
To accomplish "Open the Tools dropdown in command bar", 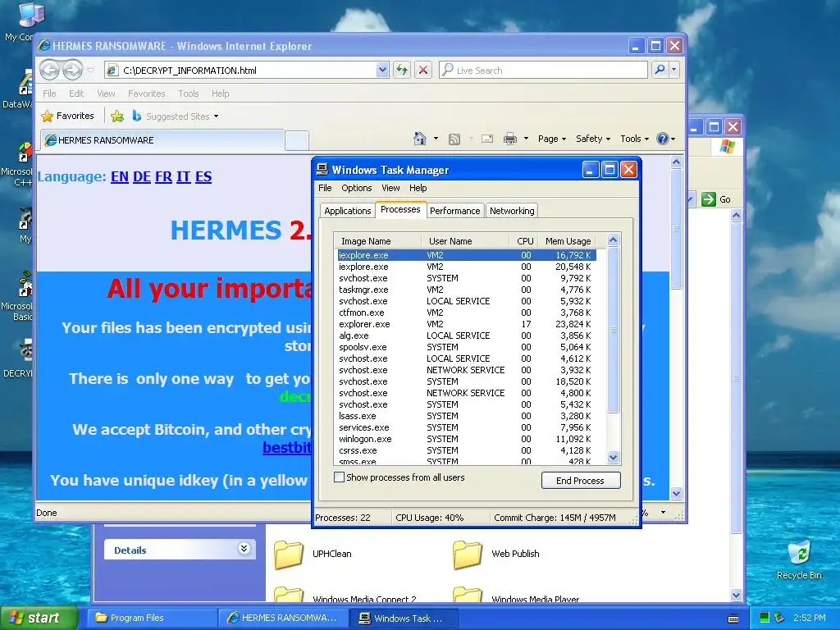I will pos(634,139).
